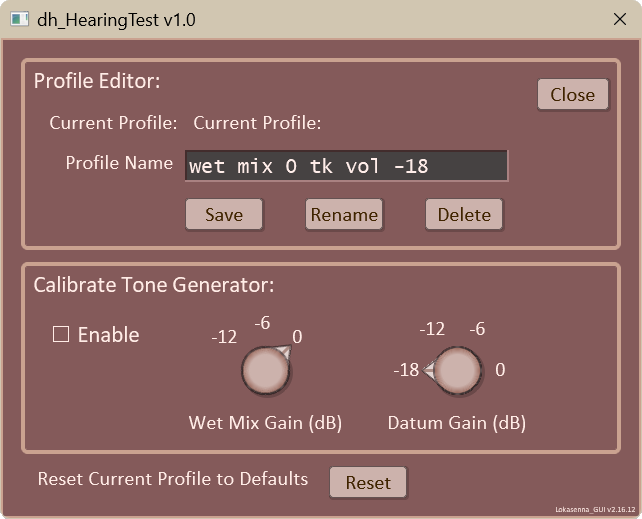The height and width of the screenshot is (519, 642).
Task: Click the Datum Gain knob
Action: coord(457,370)
